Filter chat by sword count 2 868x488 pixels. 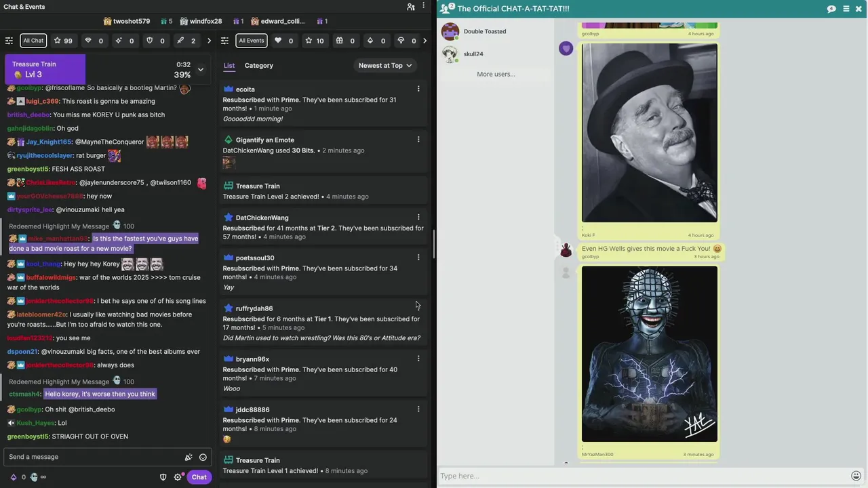click(x=186, y=41)
